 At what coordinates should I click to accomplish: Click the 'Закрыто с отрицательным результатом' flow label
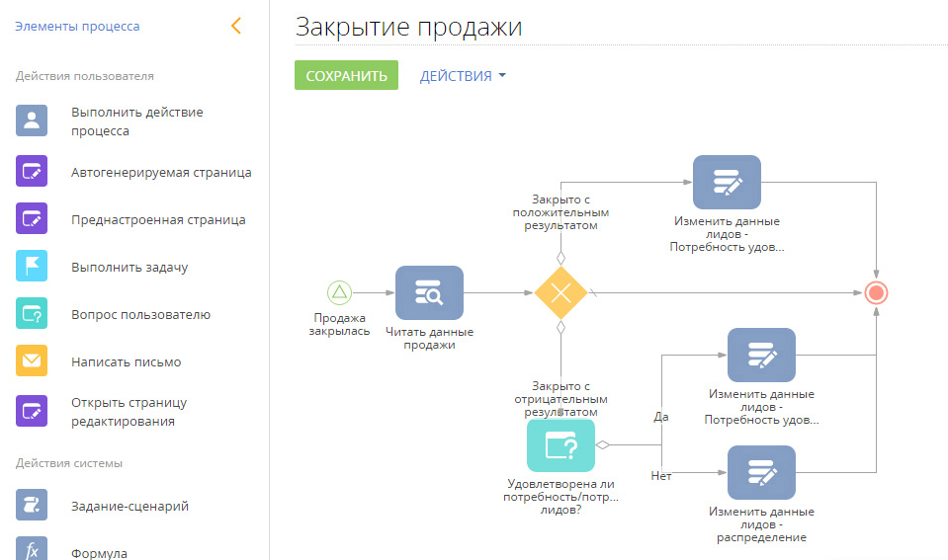tap(561, 399)
